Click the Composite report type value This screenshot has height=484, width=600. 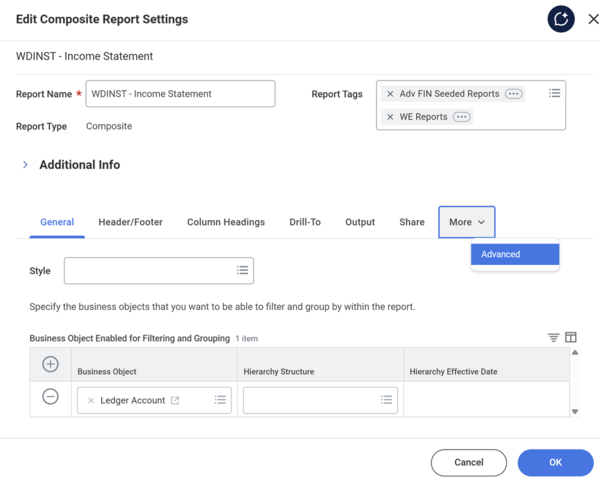coord(109,126)
